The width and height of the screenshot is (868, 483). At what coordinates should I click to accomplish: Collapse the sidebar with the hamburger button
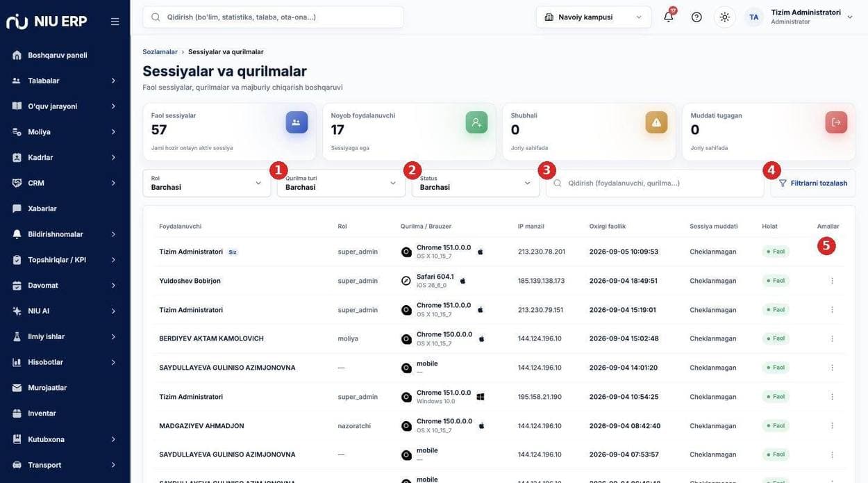[115, 22]
